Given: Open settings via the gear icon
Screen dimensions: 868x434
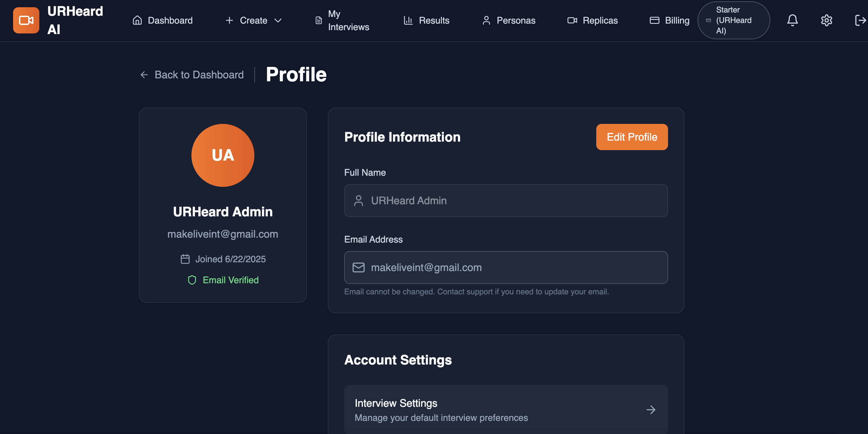Looking at the screenshot, I should point(826,20).
